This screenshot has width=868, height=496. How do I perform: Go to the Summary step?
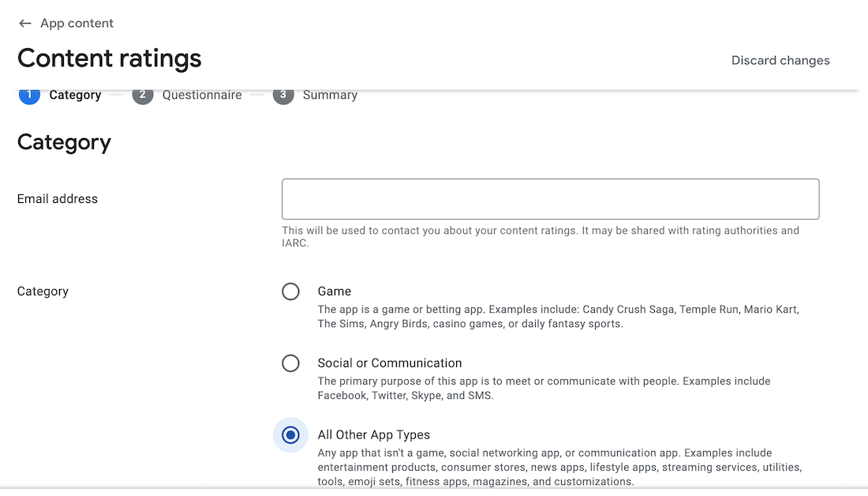(x=330, y=95)
